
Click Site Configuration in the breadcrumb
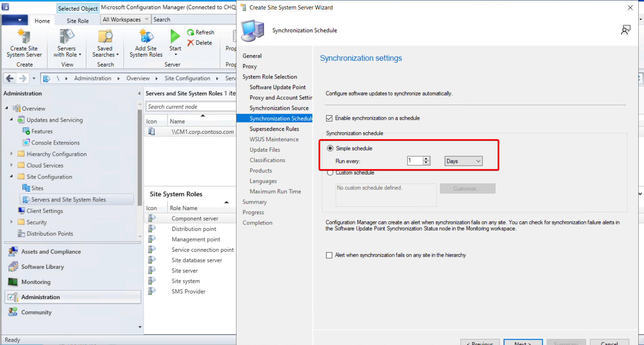pyautogui.click(x=187, y=78)
